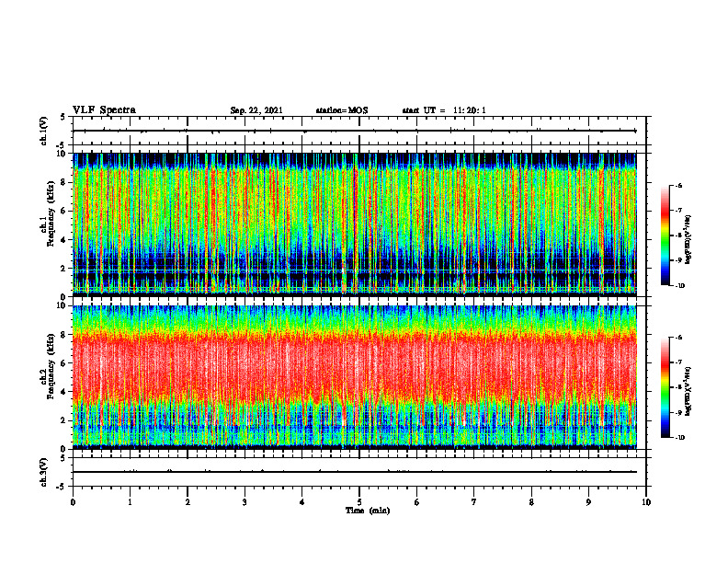Click the "start UT = 11:20:1" text

click(444, 110)
